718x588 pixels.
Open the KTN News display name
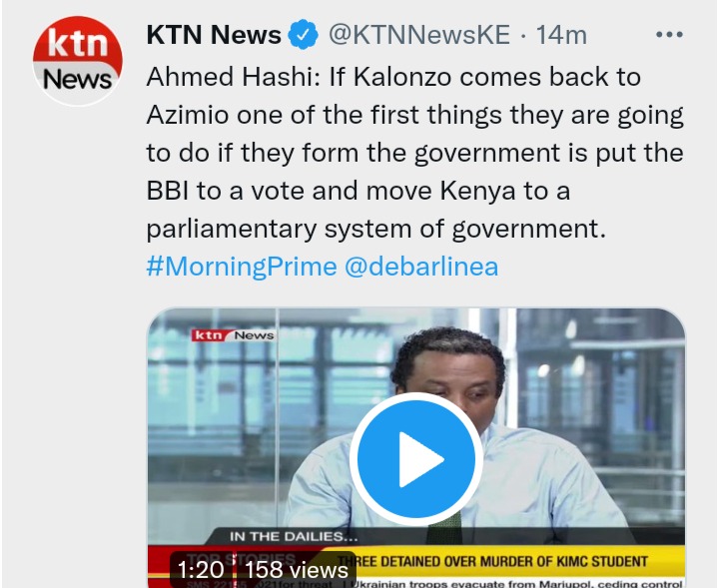click(x=214, y=35)
